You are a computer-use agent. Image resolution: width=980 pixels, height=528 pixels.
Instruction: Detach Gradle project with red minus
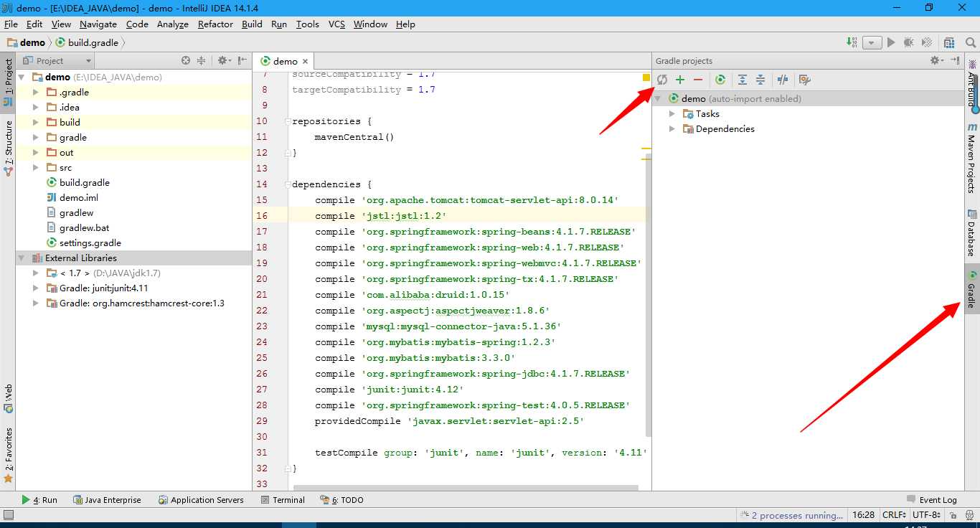click(698, 80)
